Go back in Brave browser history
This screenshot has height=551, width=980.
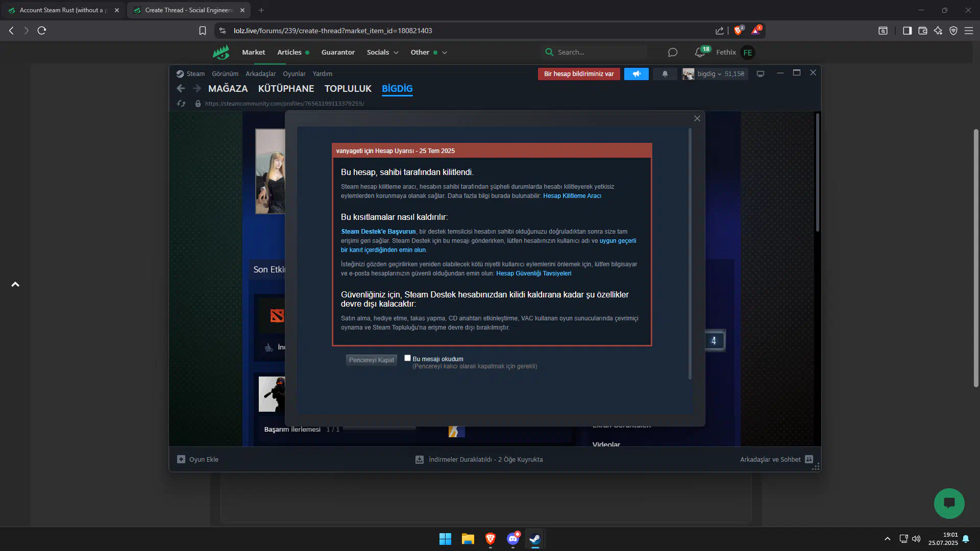coord(11,31)
